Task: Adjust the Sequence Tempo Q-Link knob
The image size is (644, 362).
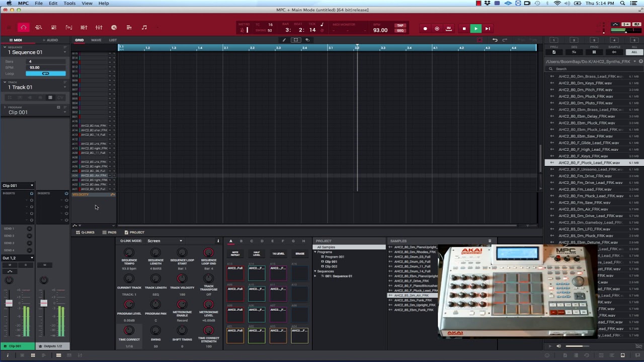Action: tap(129, 253)
